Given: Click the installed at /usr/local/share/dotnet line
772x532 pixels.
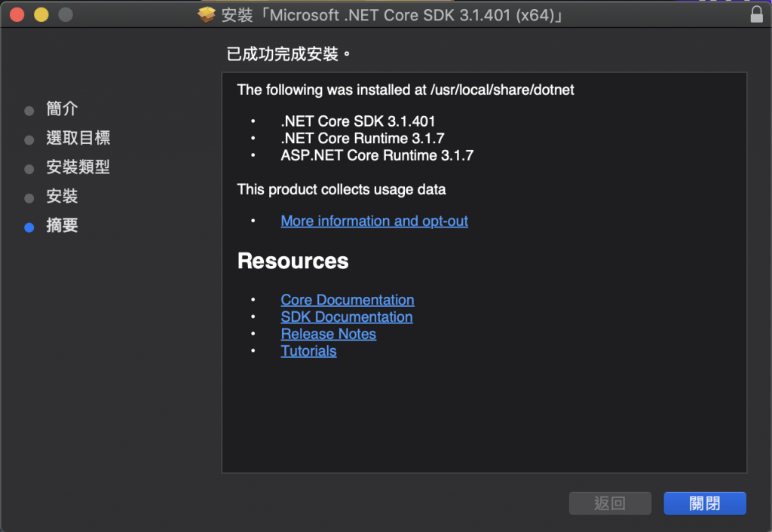Looking at the screenshot, I should (405, 90).
